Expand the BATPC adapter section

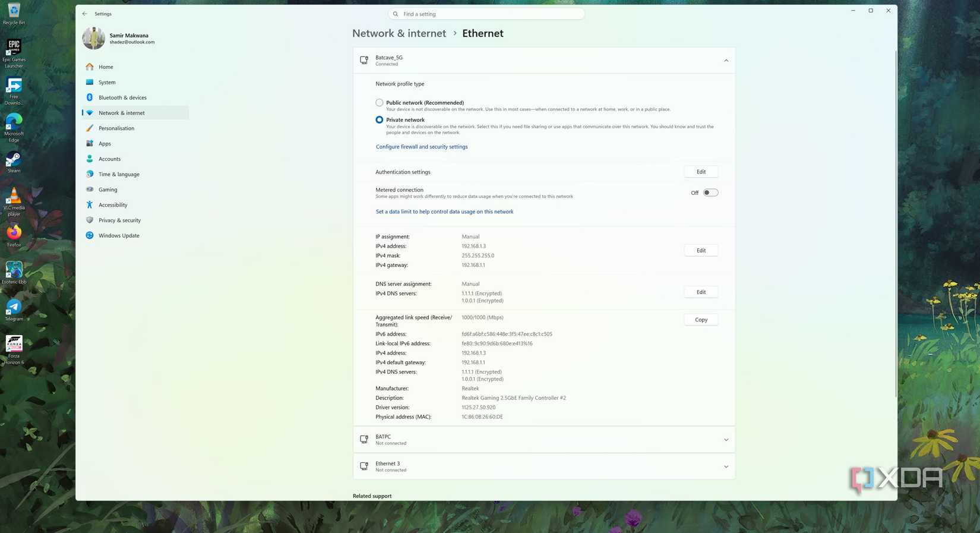[x=726, y=440]
